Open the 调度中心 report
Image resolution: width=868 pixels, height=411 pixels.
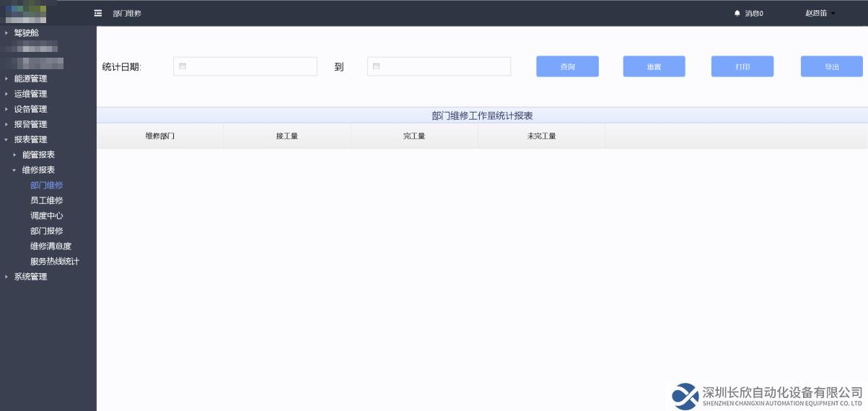pos(46,216)
